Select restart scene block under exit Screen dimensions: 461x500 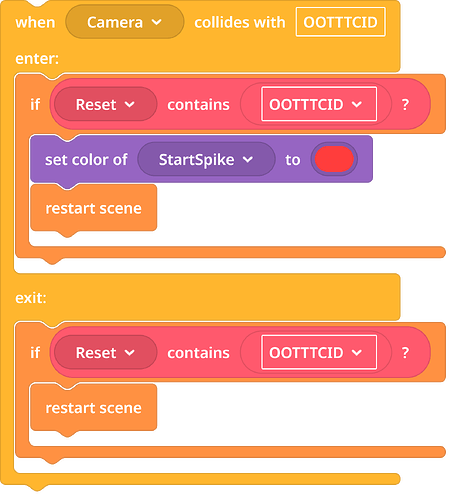click(93, 408)
